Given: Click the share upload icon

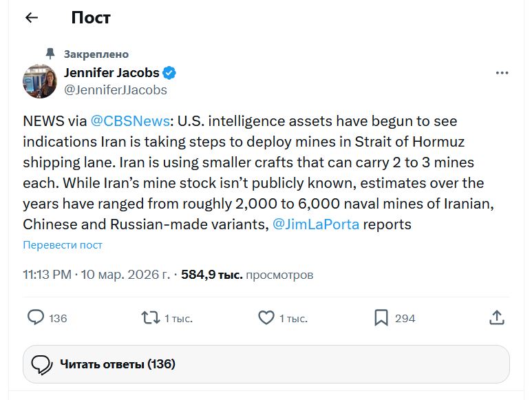Looking at the screenshot, I should tap(497, 317).
